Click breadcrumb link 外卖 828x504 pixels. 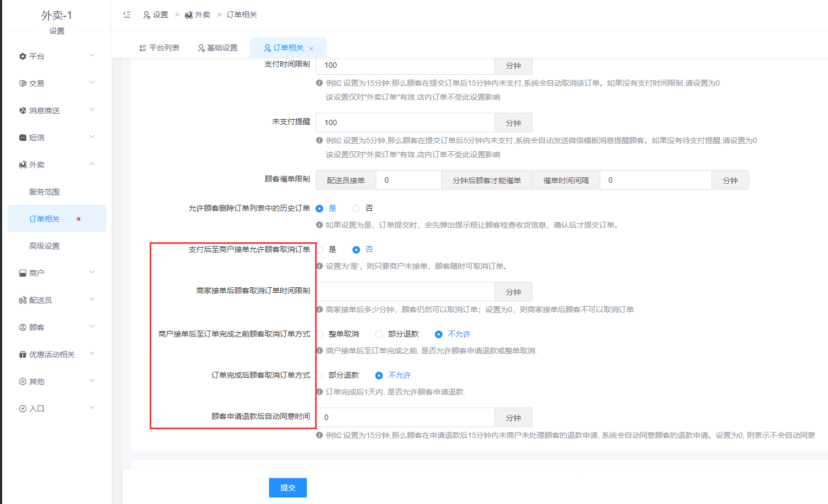[203, 15]
